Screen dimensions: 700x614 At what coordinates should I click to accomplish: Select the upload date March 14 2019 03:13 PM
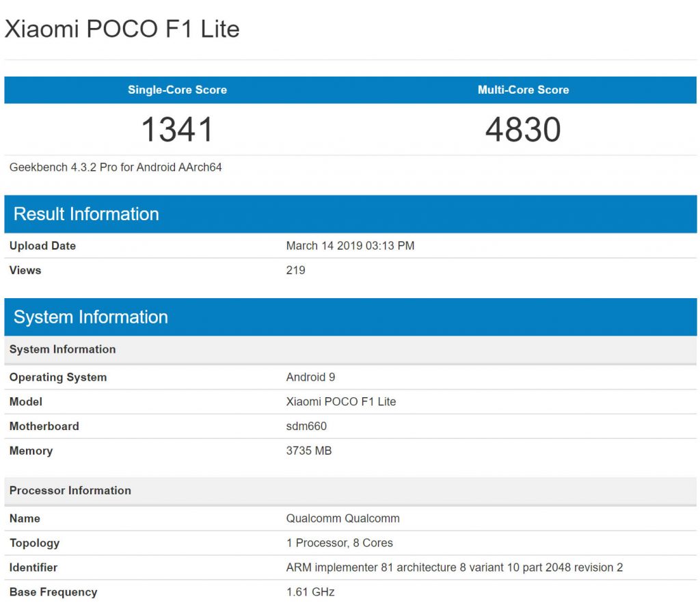351,246
